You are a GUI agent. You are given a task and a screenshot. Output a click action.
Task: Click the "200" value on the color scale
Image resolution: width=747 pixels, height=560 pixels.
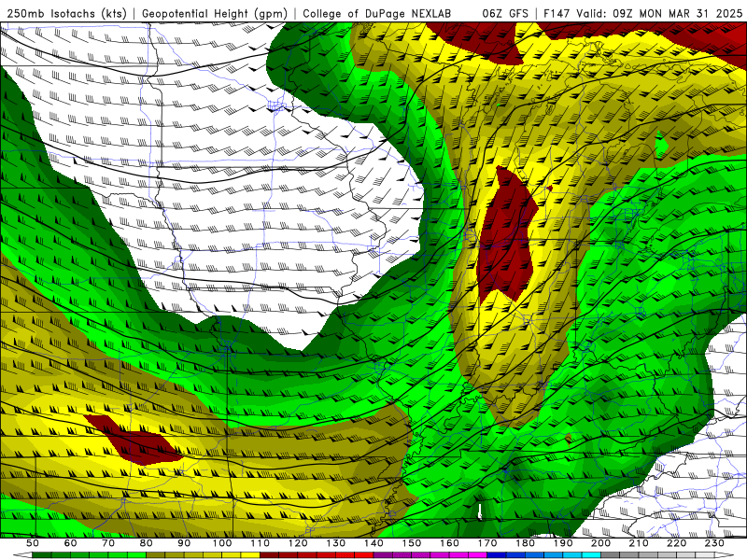[600, 543]
